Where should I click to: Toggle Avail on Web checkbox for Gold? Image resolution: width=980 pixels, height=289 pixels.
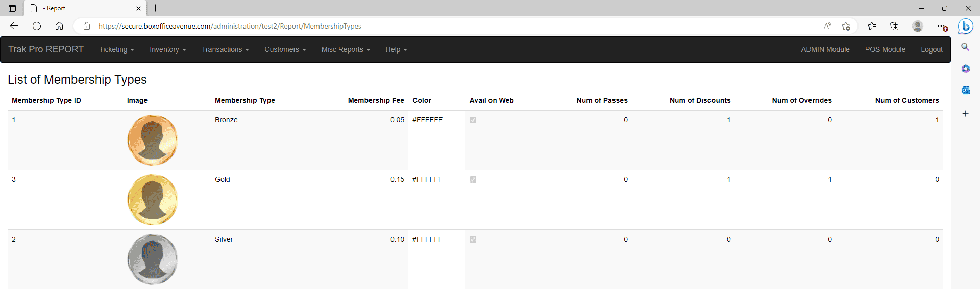[473, 180]
